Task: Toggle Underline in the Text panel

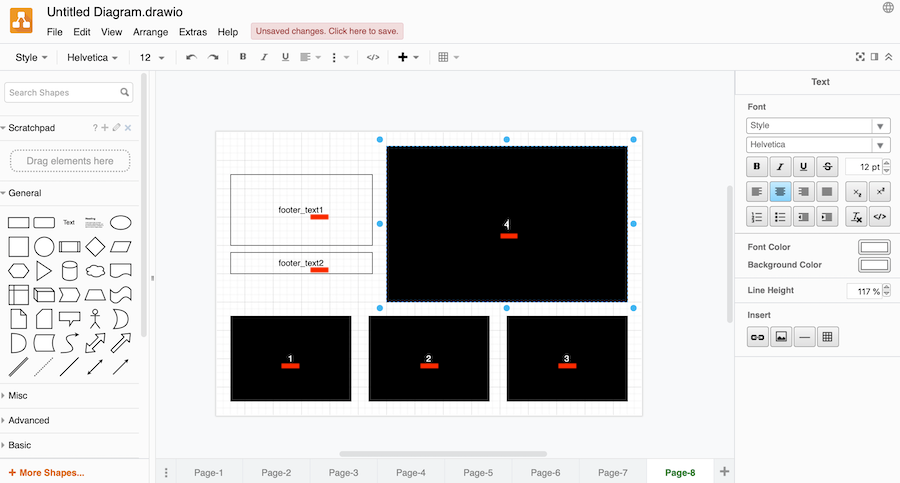Action: [x=804, y=167]
